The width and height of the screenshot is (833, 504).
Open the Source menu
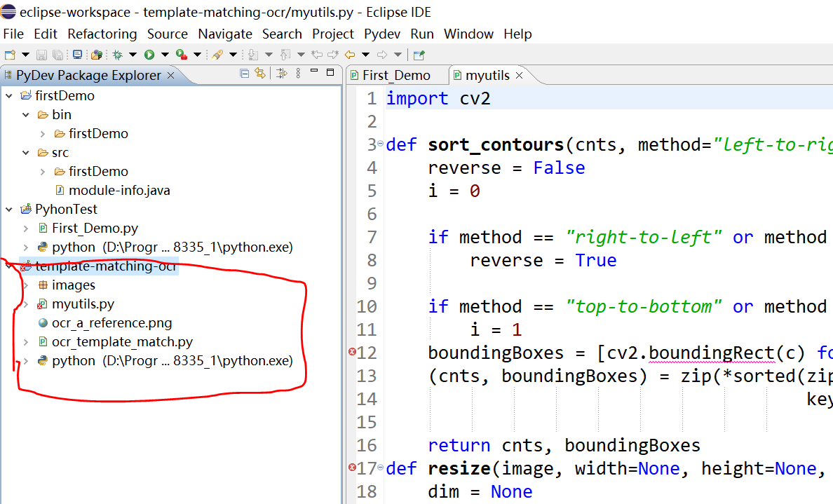coord(168,34)
